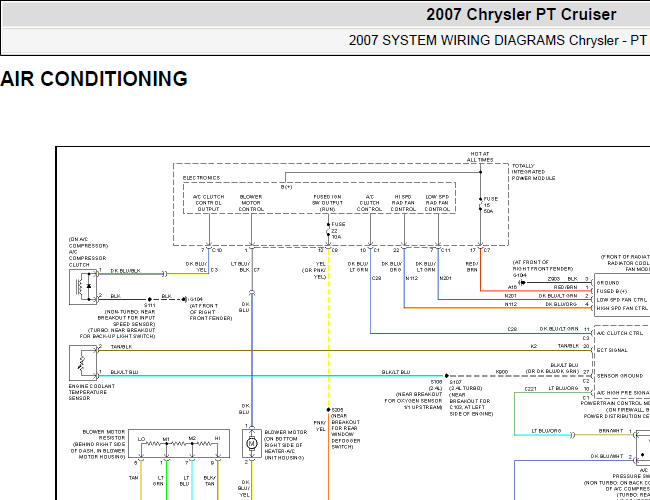
Task: Click the "GROUND" pin of the fan module
Action: [x=608, y=283]
